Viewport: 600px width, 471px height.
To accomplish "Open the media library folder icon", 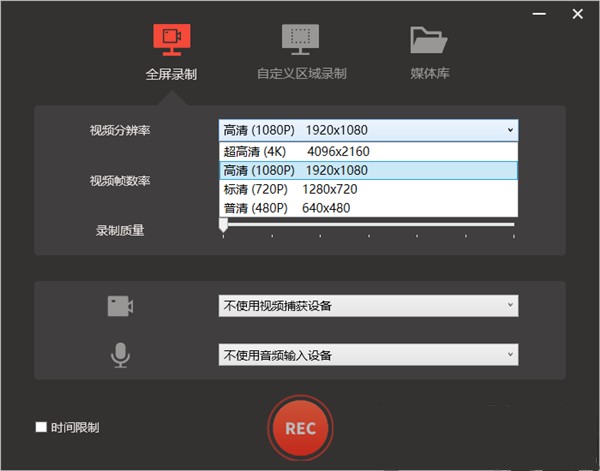I will coord(428,39).
